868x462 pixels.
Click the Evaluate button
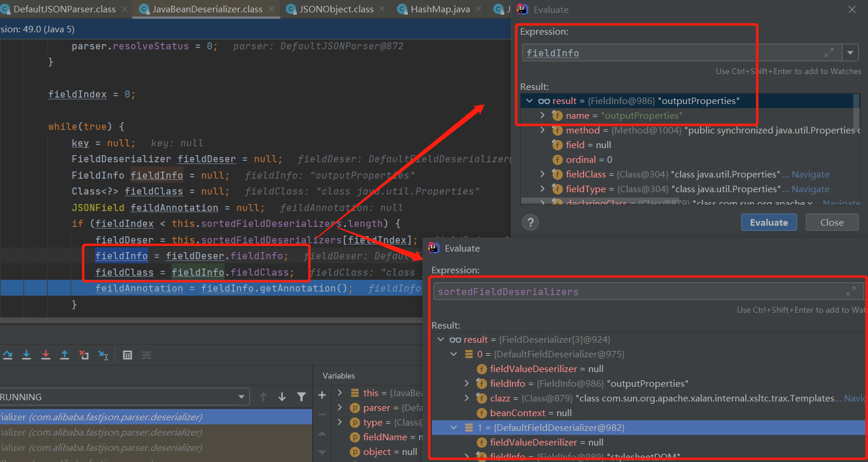(x=769, y=222)
